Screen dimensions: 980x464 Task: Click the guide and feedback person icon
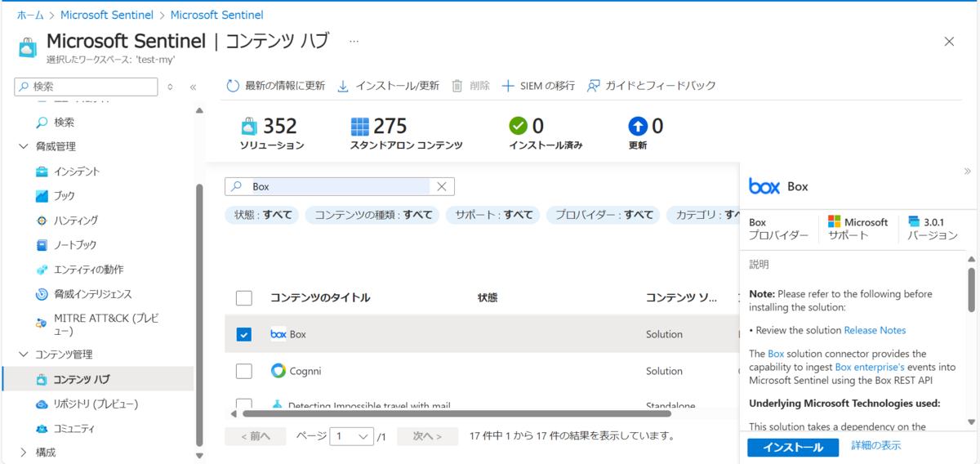coord(594,86)
